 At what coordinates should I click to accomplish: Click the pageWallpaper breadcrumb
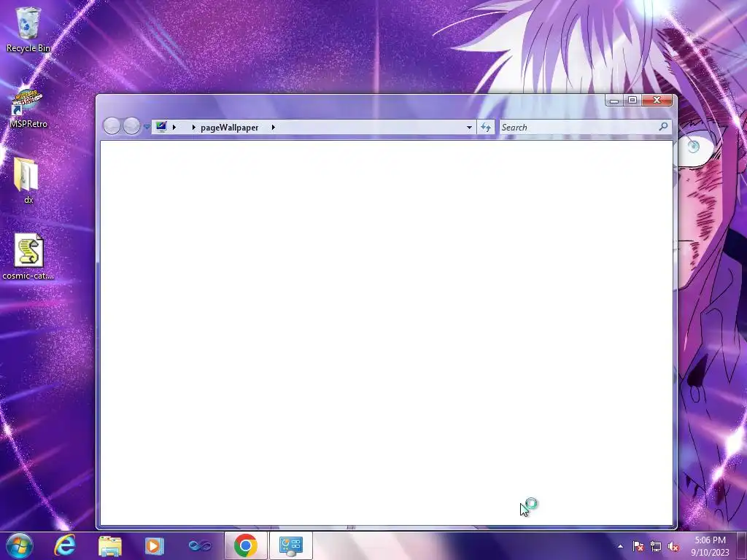229,127
